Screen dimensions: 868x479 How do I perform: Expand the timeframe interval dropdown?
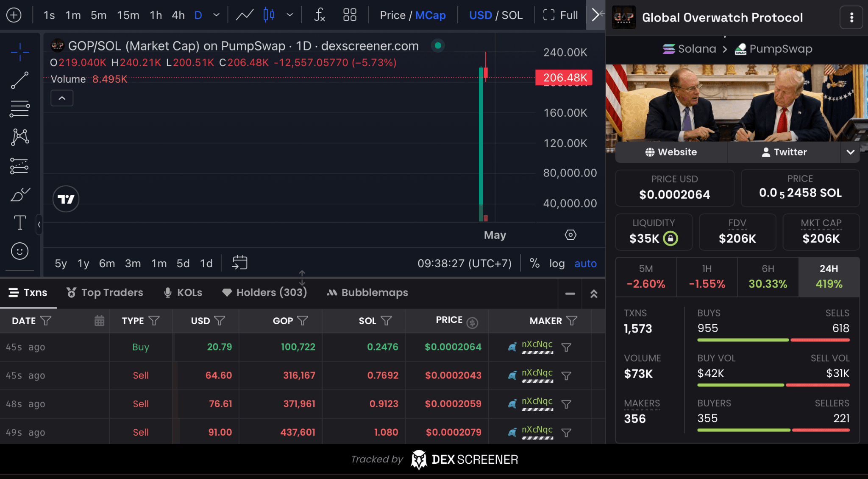point(217,15)
